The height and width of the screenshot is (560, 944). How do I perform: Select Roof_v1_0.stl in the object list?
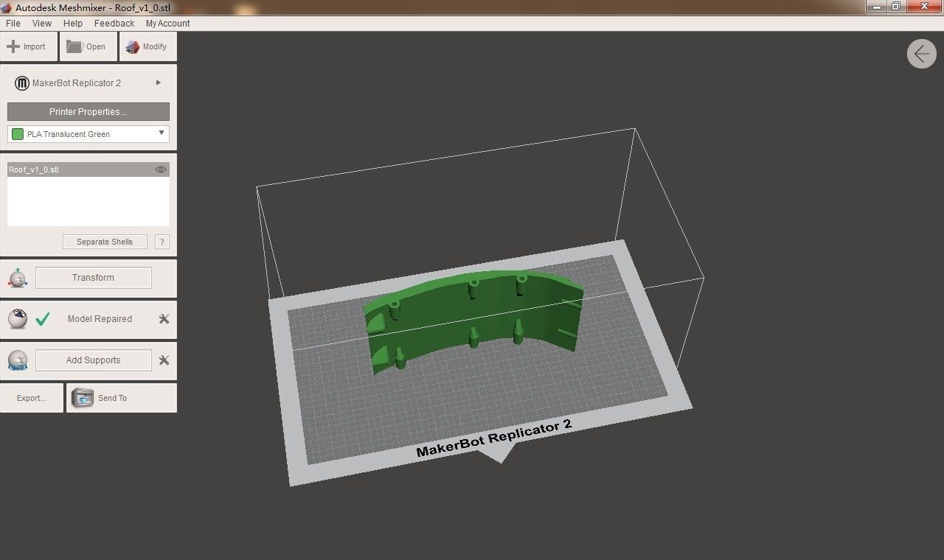click(88, 169)
